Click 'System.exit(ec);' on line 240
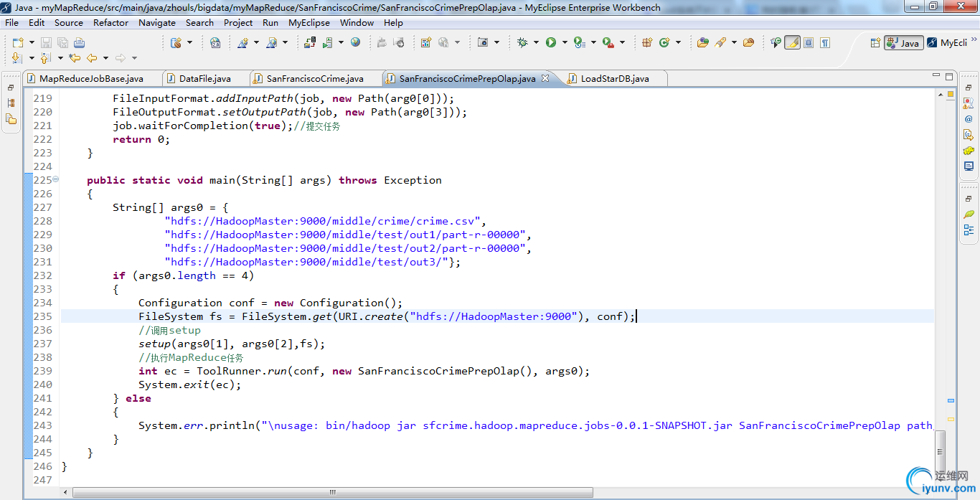The width and height of the screenshot is (980, 500). click(x=190, y=385)
